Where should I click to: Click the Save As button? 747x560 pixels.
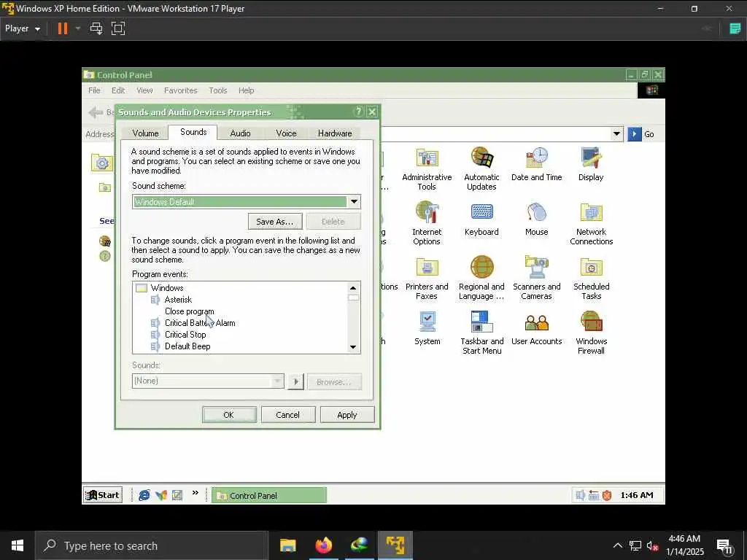[275, 222]
